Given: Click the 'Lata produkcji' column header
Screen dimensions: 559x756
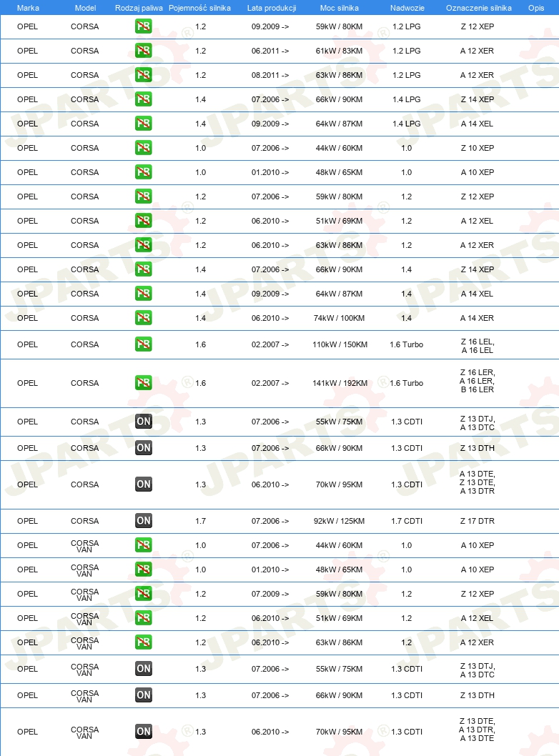Looking at the screenshot, I should coord(272,8).
